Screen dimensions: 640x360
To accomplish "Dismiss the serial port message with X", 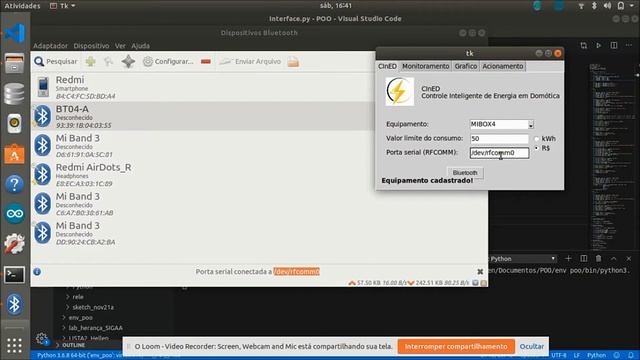I will coord(480,271).
